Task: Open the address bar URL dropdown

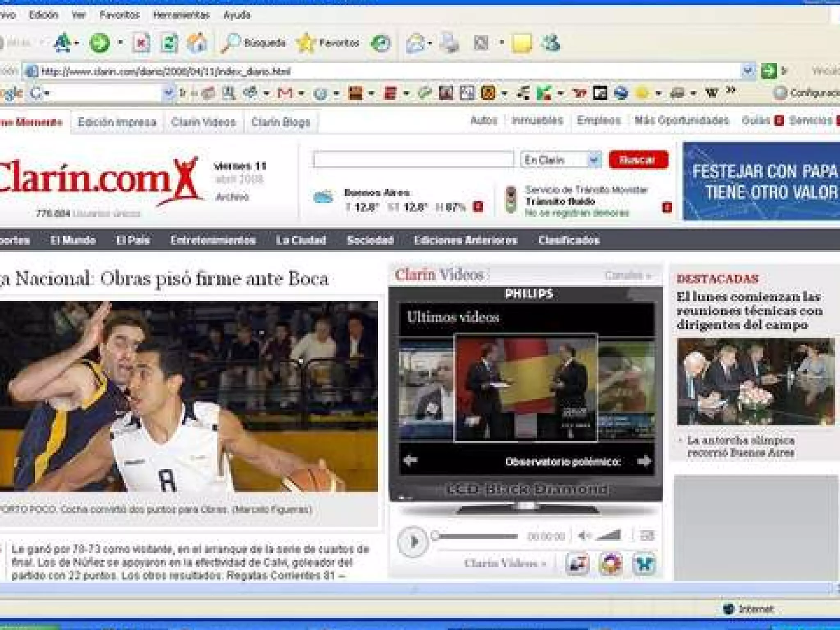Action: pyautogui.click(x=748, y=71)
